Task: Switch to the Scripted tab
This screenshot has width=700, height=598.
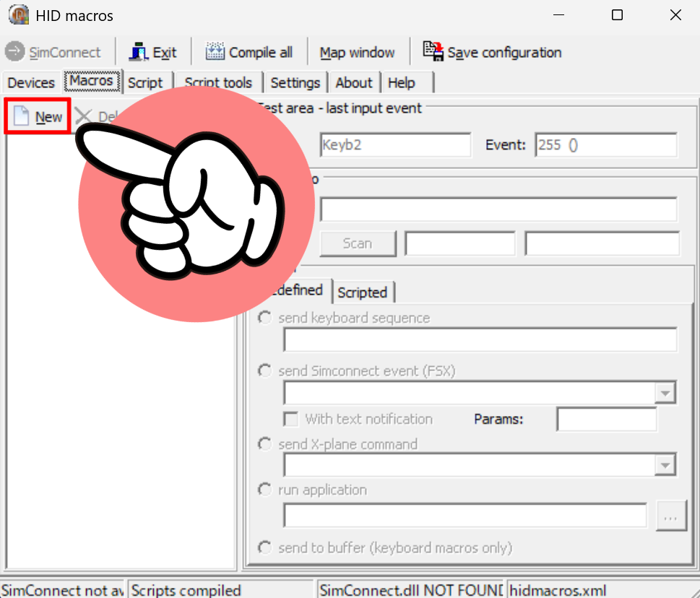Action: (x=362, y=292)
